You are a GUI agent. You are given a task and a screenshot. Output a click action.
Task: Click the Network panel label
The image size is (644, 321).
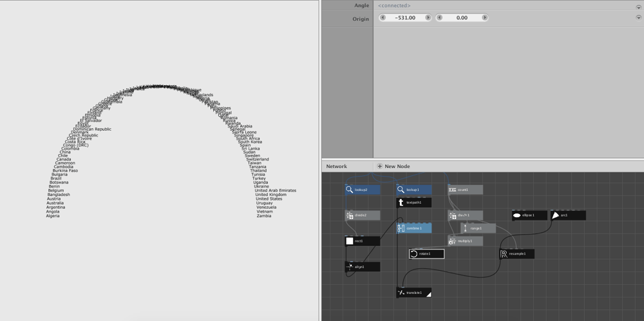[336, 166]
